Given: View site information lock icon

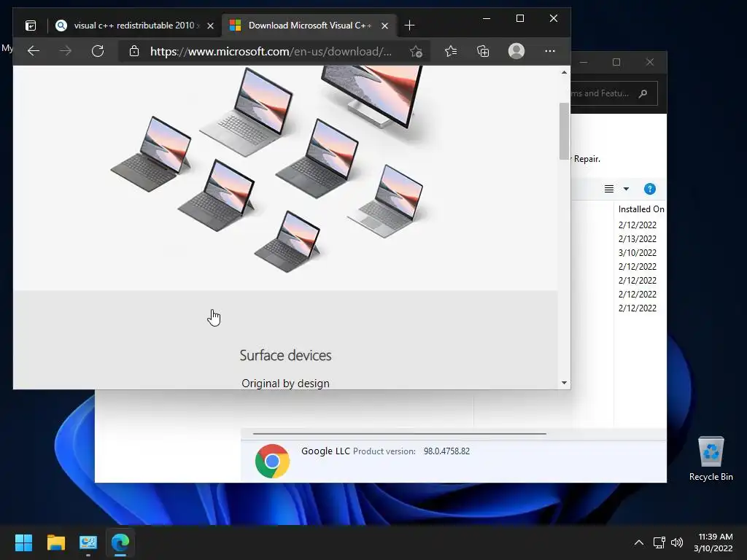Looking at the screenshot, I should point(134,51).
